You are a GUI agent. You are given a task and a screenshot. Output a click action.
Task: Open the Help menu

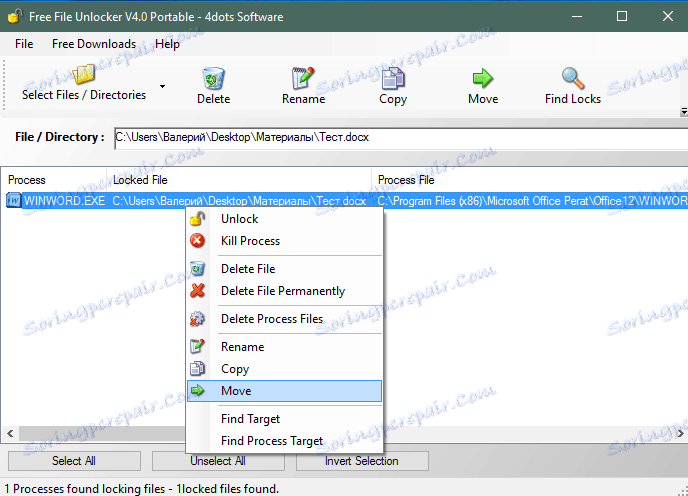[167, 44]
